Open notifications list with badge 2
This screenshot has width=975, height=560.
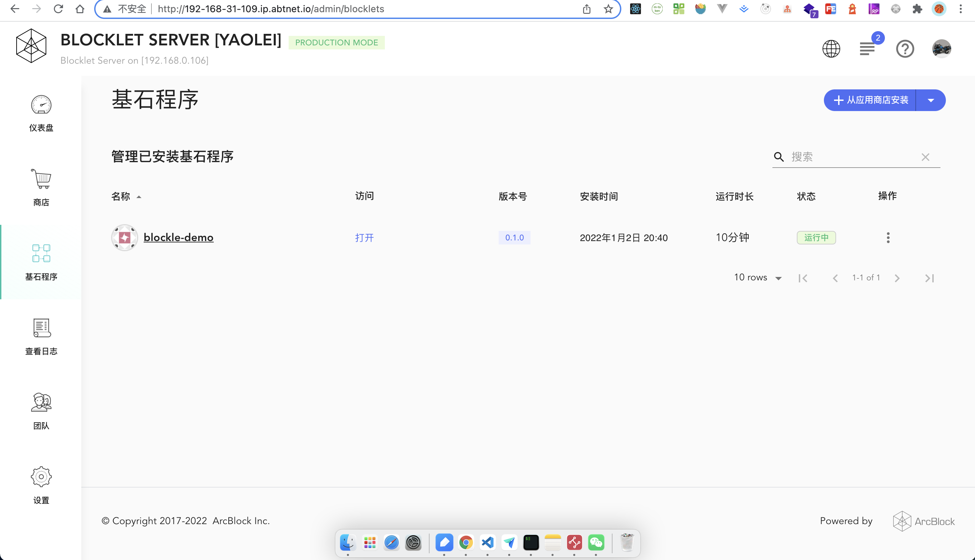click(867, 49)
